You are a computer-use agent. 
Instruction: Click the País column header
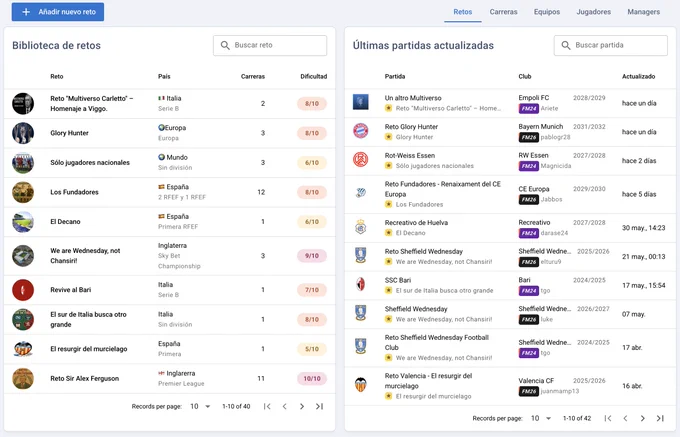point(164,76)
